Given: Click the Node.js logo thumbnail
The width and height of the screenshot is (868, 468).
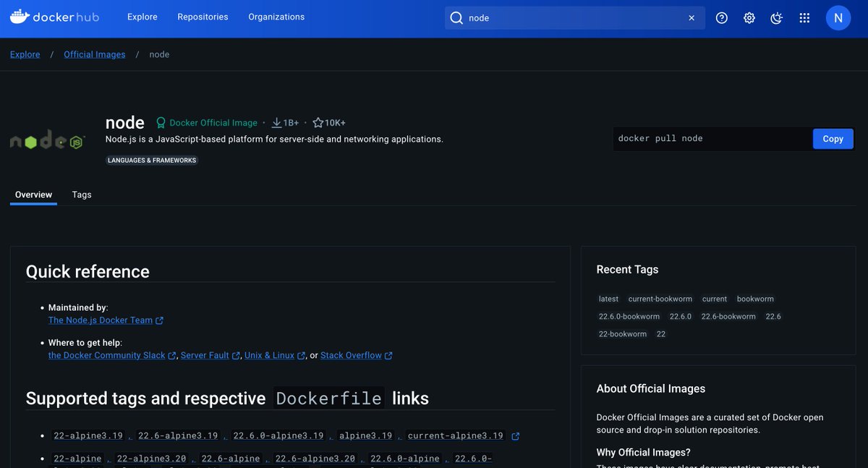Looking at the screenshot, I should (x=48, y=140).
